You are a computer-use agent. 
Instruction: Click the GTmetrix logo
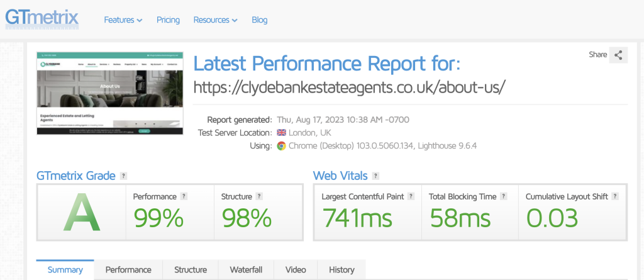[42, 17]
